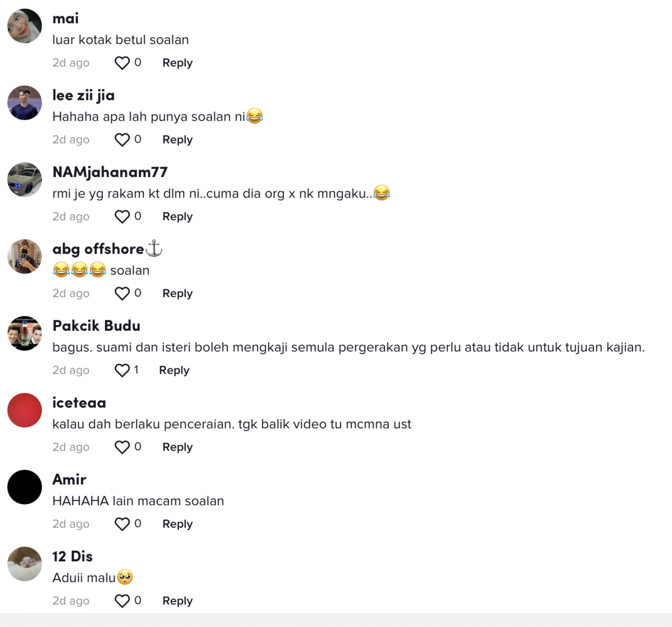672x627 pixels.
Task: Reply to Pakcik Budu's comment
Action: [174, 370]
